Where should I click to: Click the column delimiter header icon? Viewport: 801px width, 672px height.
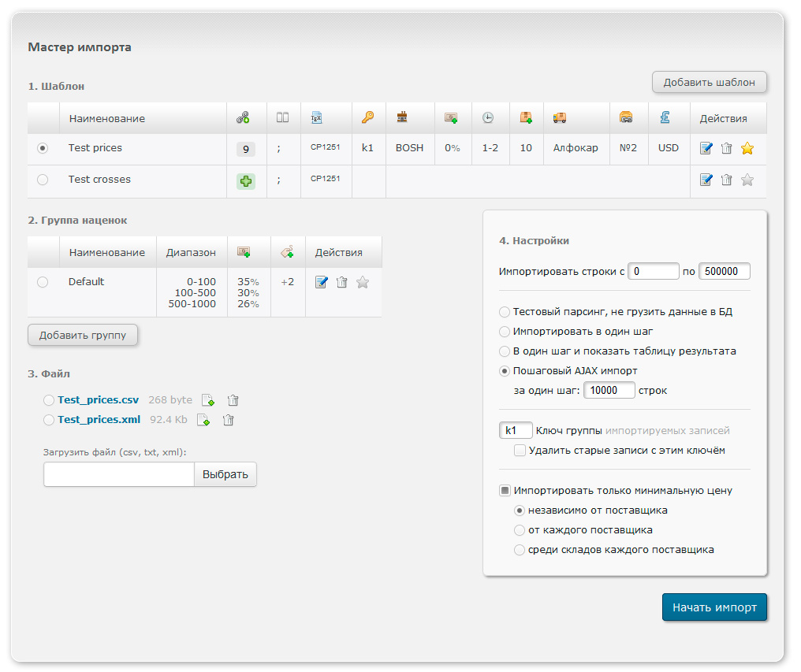(282, 117)
